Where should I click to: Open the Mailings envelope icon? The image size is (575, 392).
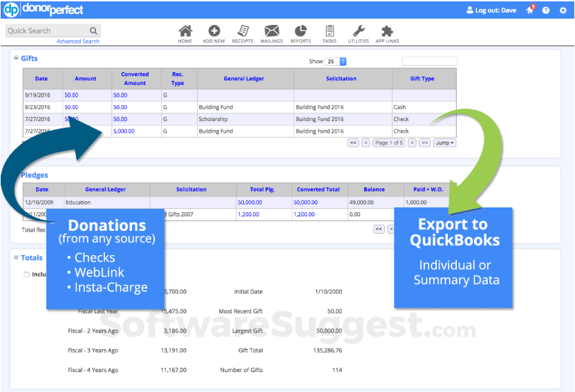(x=272, y=31)
